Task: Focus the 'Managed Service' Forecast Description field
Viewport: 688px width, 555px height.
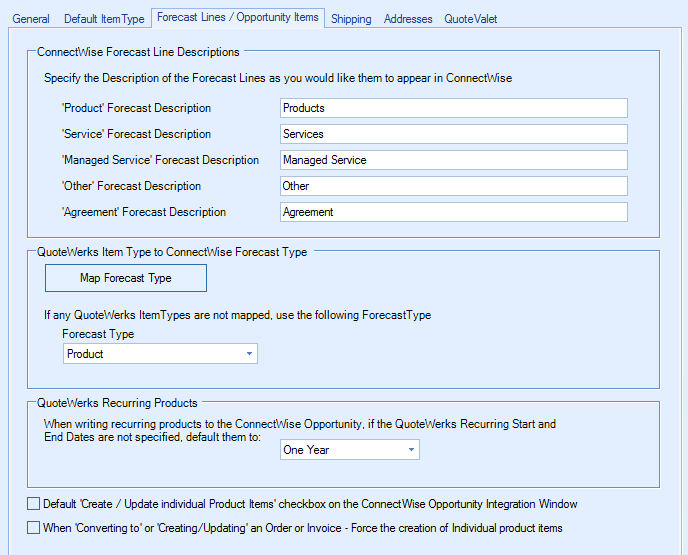Action: tap(453, 160)
